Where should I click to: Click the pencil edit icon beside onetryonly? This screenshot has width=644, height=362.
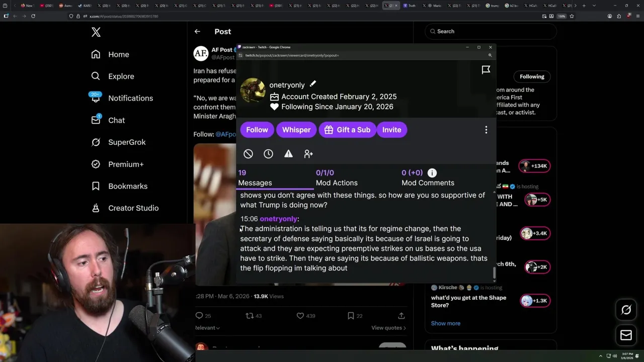click(313, 84)
